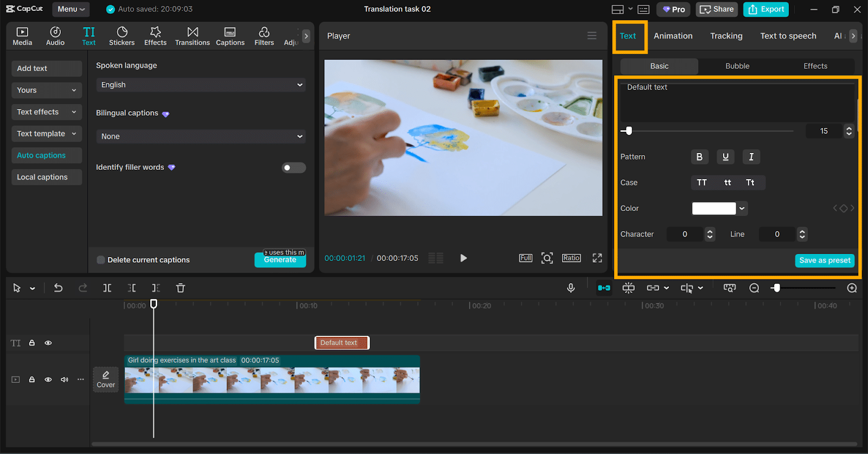
Task: Expand the Text template category
Action: click(x=47, y=133)
